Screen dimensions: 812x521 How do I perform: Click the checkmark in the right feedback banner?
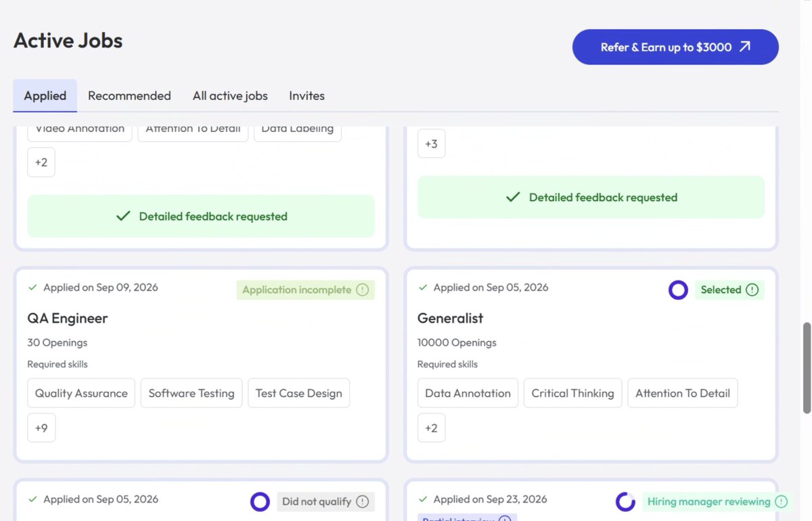point(513,198)
